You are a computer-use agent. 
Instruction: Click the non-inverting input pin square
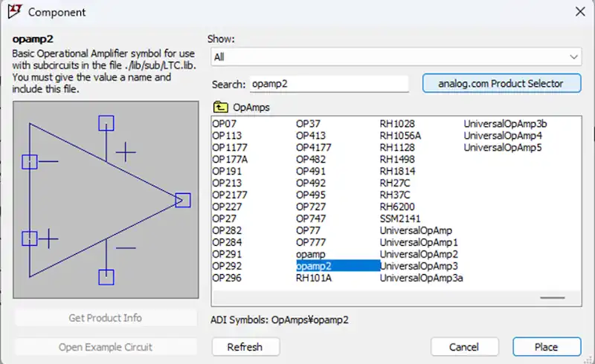tap(30, 238)
